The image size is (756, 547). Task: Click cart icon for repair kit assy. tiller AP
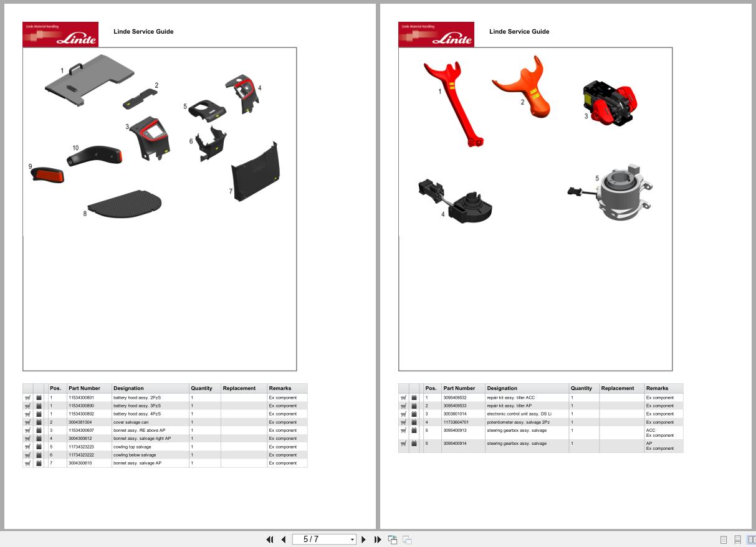tap(404, 406)
